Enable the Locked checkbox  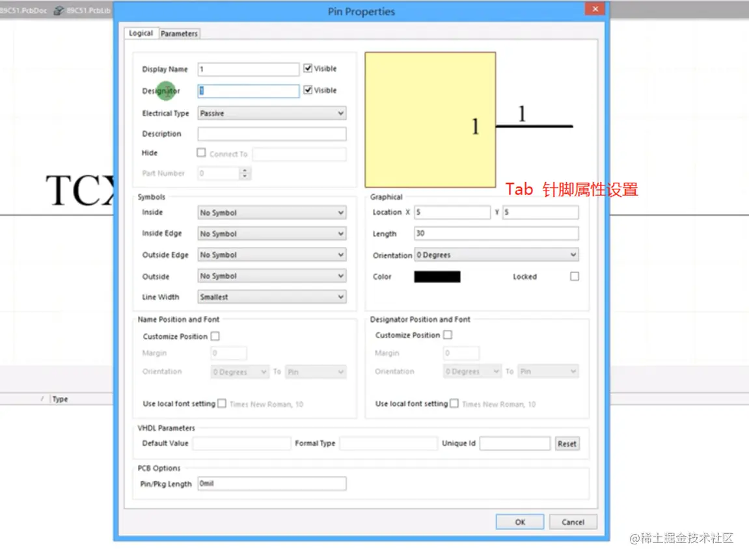(x=575, y=276)
